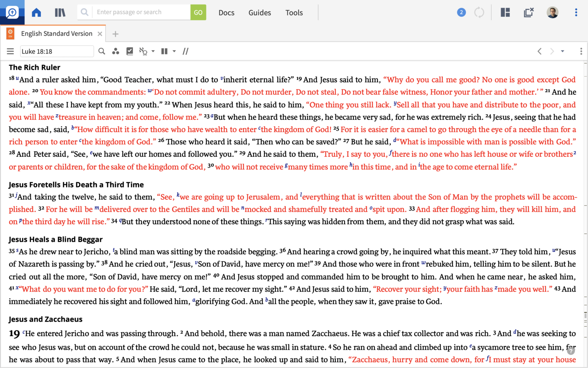Open the Guides menu
The width and height of the screenshot is (588, 368).
[260, 13]
